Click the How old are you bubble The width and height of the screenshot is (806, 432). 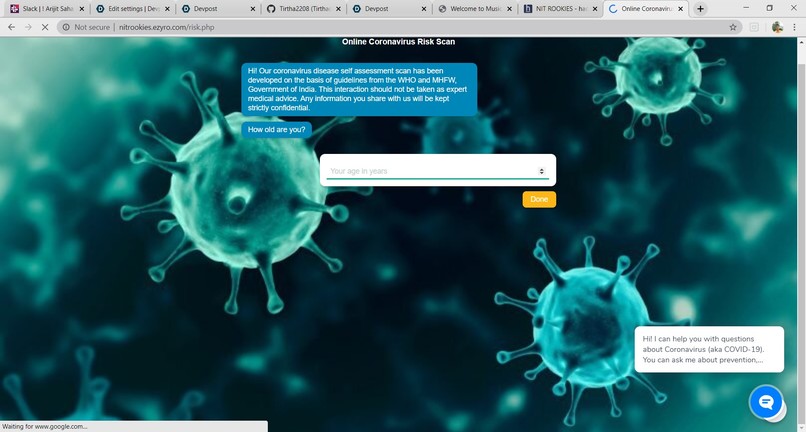click(277, 130)
